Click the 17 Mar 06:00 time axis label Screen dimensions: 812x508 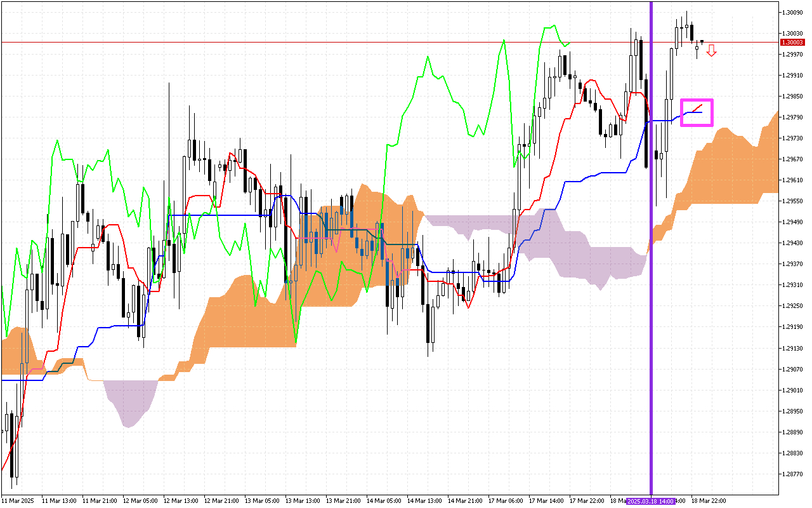click(506, 501)
